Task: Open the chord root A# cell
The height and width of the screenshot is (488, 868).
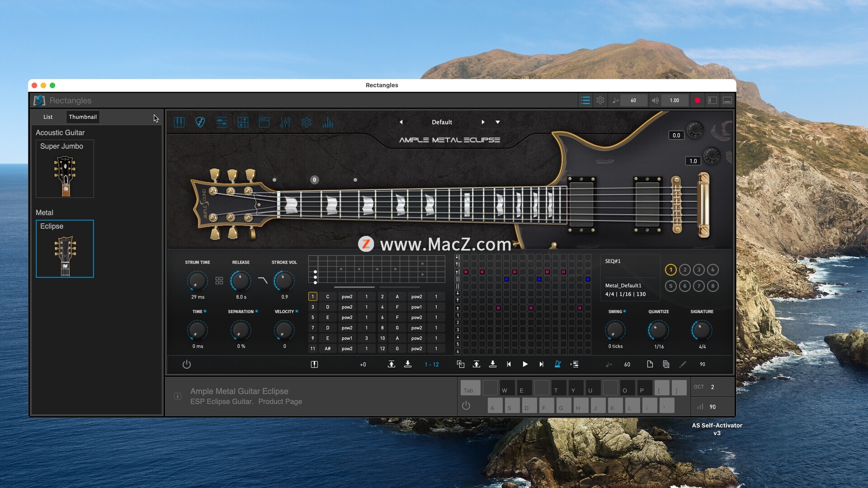Action: pyautogui.click(x=328, y=349)
